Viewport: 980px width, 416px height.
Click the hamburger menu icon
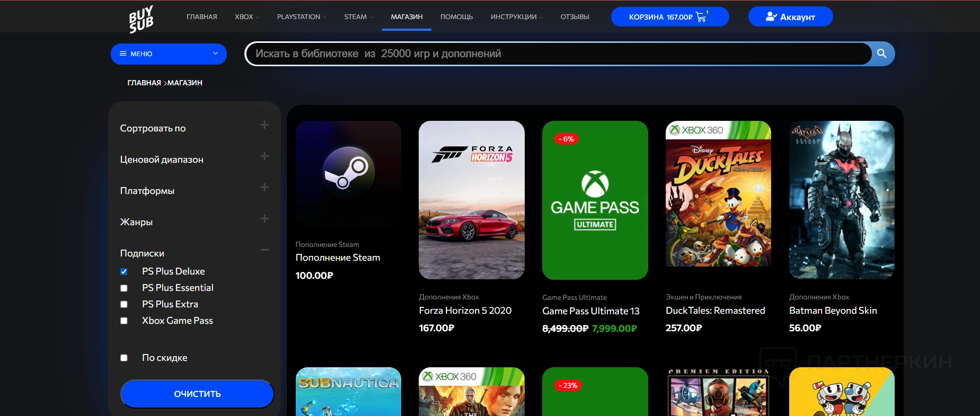click(x=123, y=54)
